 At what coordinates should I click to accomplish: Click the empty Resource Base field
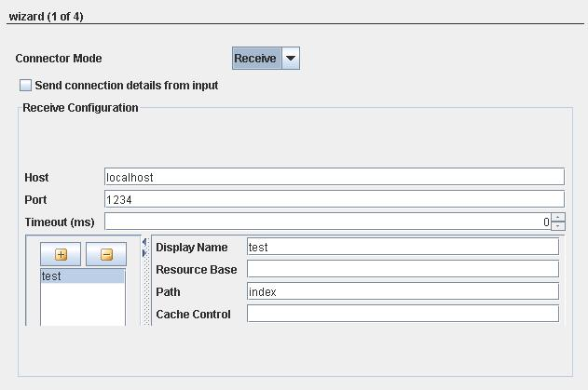[403, 269]
